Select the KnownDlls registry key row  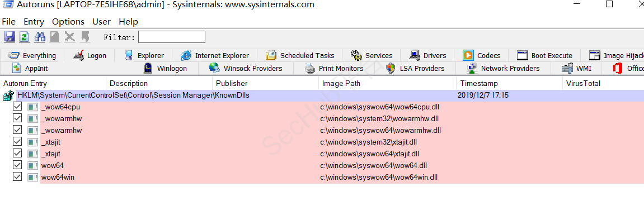tap(322, 96)
